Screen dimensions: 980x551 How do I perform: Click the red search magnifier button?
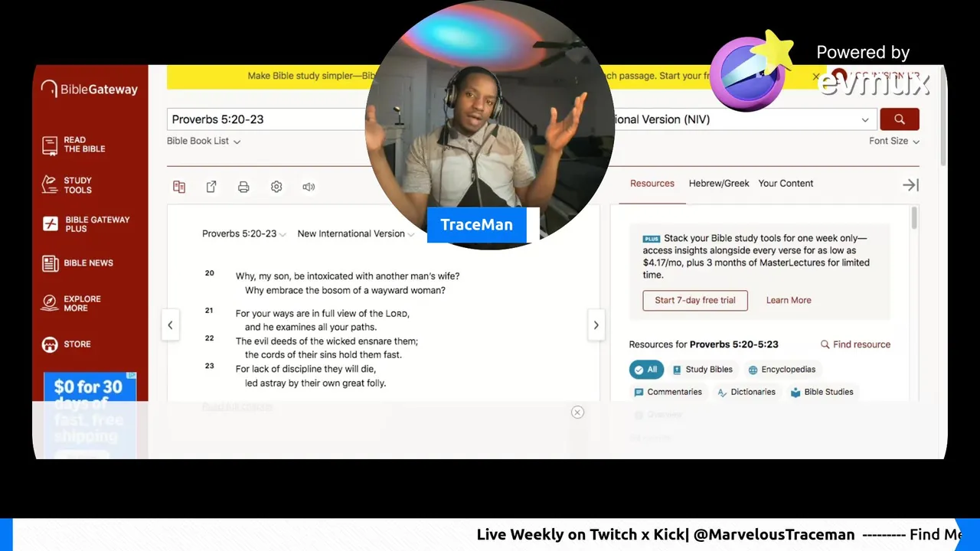(899, 119)
